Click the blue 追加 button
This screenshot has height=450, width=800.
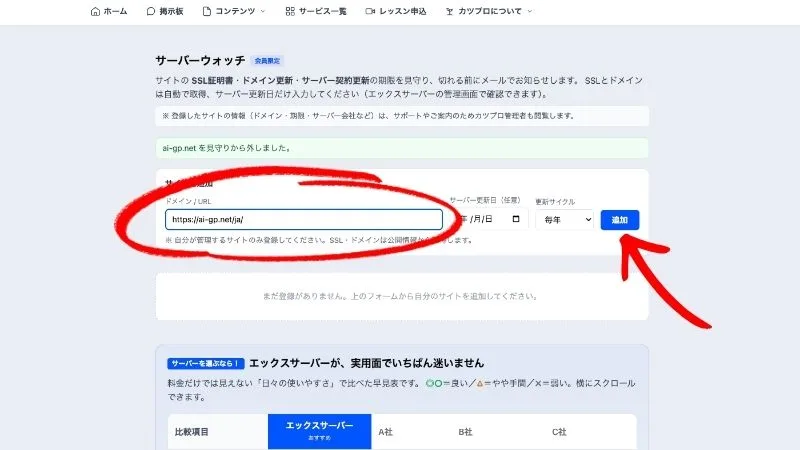click(619, 220)
